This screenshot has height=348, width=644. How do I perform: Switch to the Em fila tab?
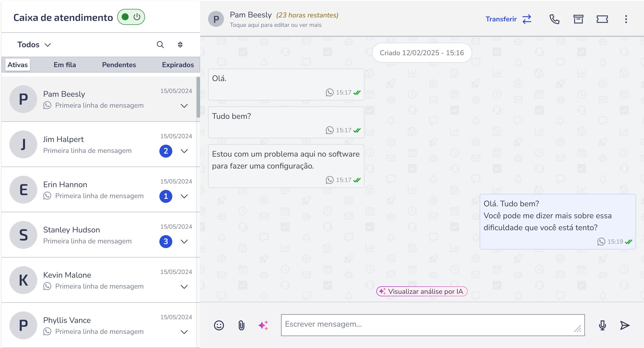click(65, 65)
